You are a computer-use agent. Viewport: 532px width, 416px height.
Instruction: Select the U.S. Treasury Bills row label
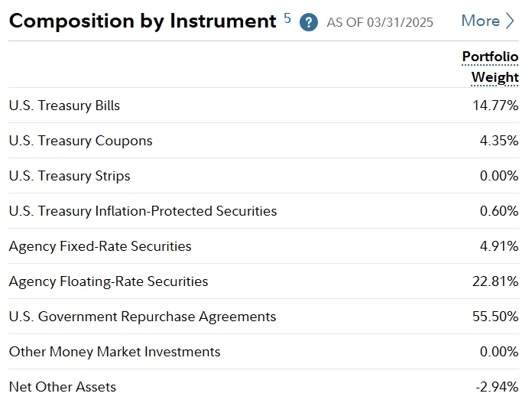tap(64, 106)
